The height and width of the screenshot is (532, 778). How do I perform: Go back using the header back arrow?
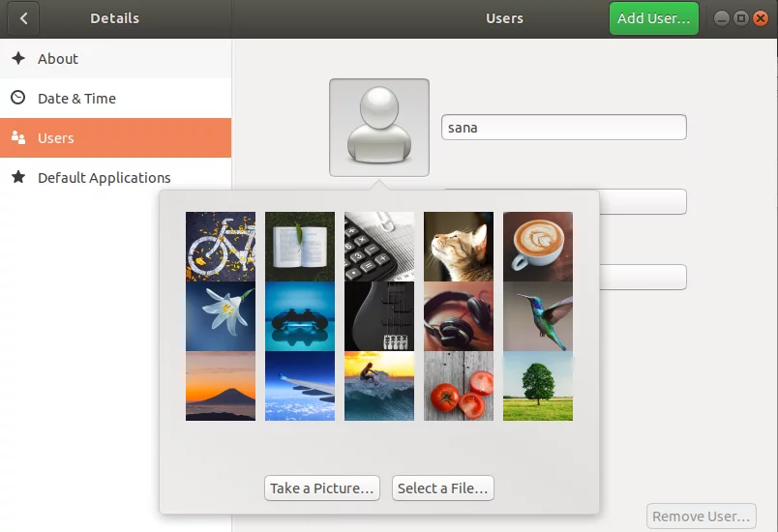tap(23, 18)
